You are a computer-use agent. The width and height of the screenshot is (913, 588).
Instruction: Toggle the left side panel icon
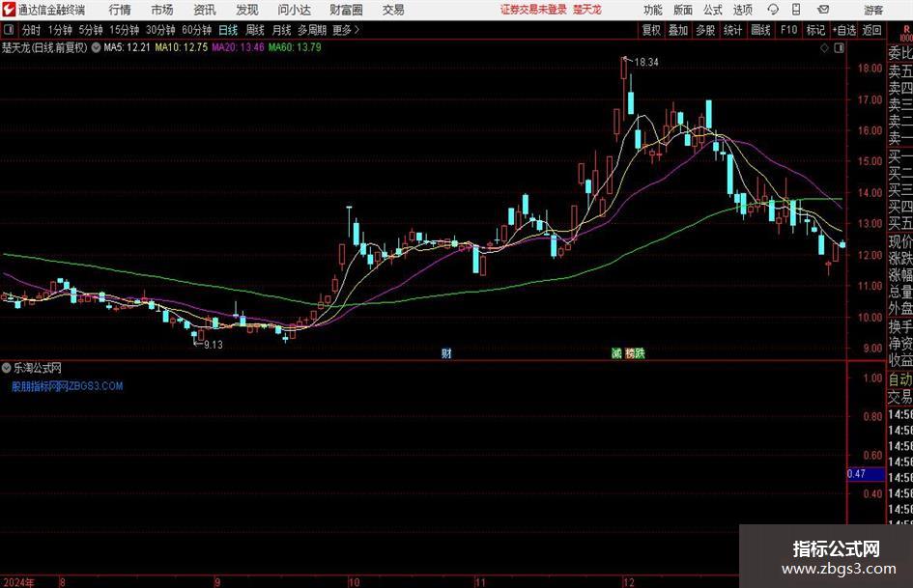pos(8,30)
